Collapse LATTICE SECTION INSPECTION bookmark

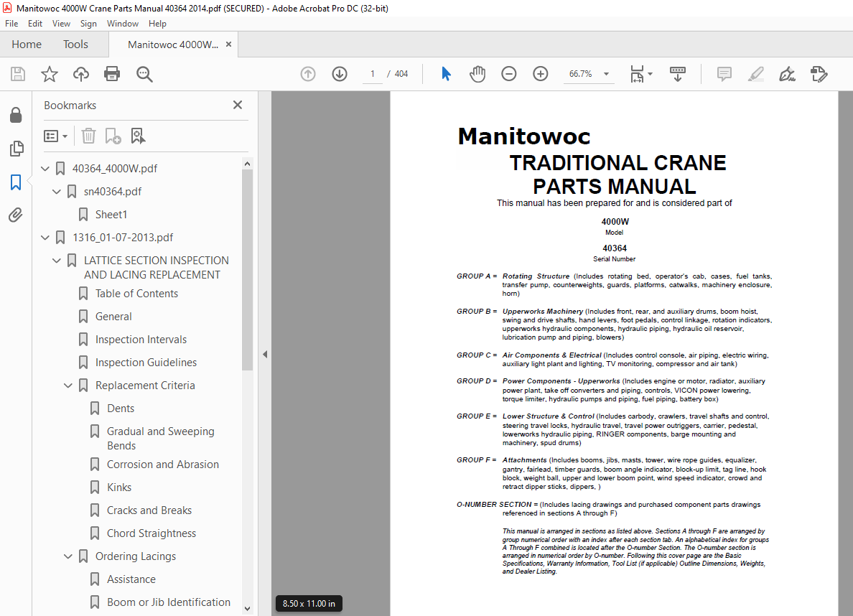pyautogui.click(x=57, y=261)
